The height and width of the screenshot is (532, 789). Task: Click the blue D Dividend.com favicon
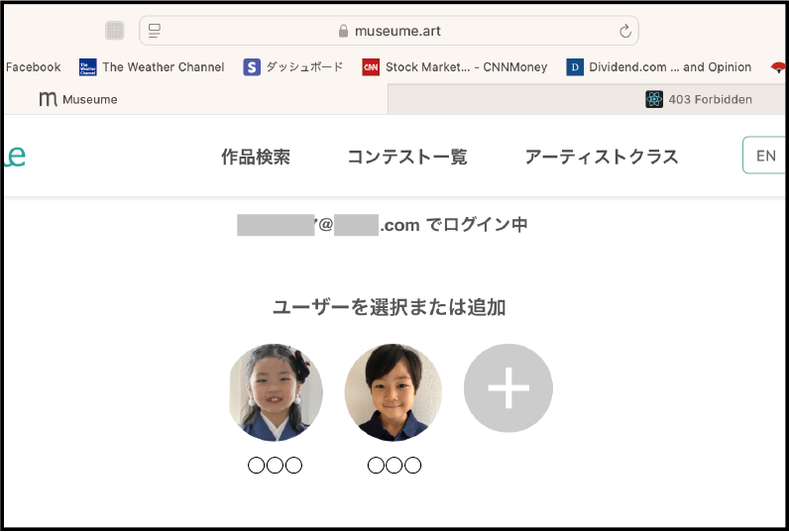(575, 67)
